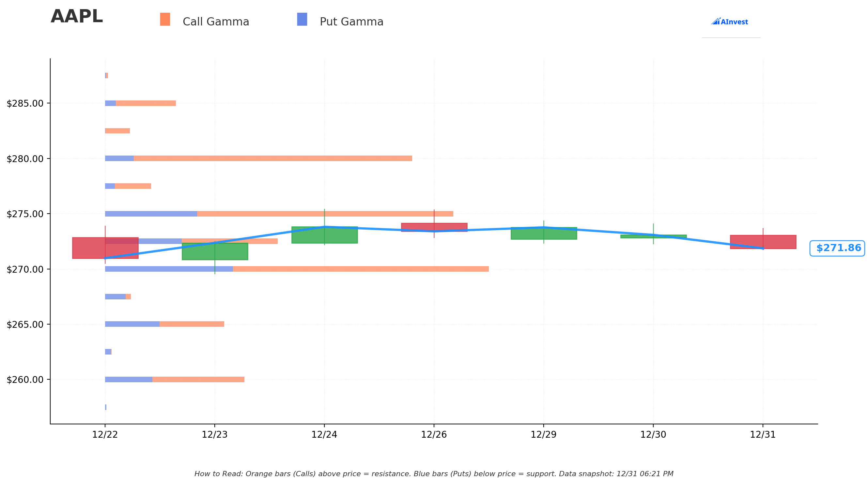This screenshot has width=868, height=484.
Task: Click the blue put gamma bar at $265
Action: 132,324
